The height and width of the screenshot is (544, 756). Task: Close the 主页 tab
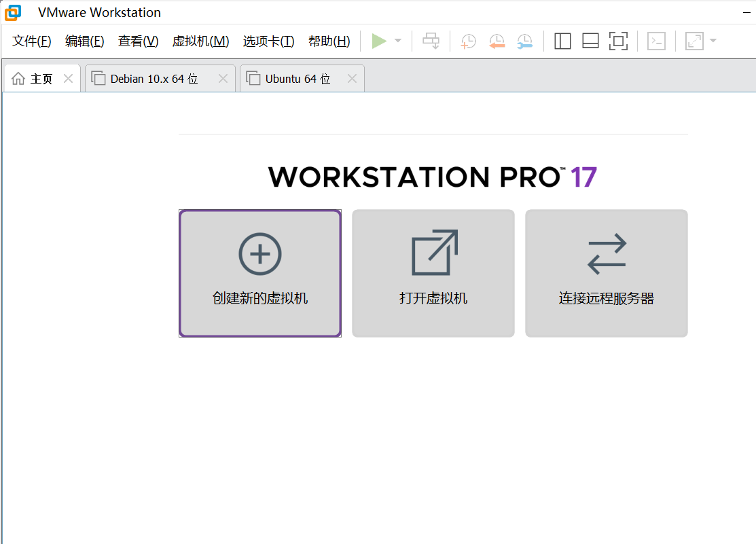point(69,79)
